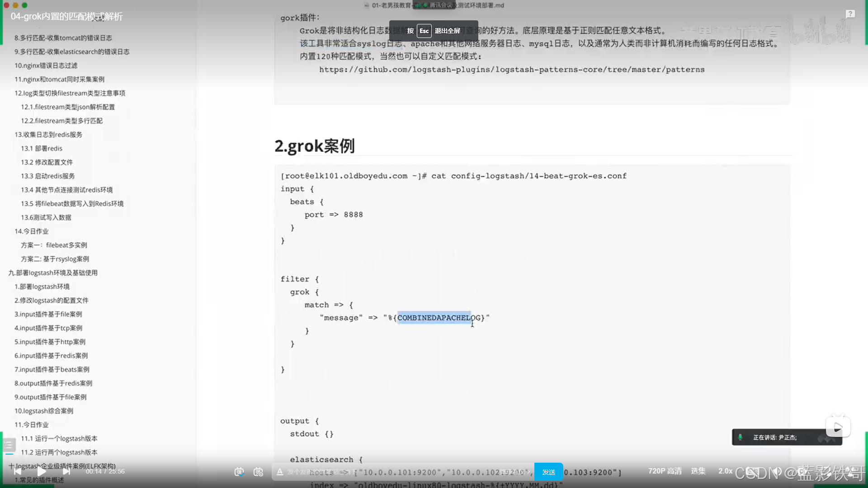Select outline item 13.1 部署redis
Screen dimensions: 868x488
click(42, 148)
